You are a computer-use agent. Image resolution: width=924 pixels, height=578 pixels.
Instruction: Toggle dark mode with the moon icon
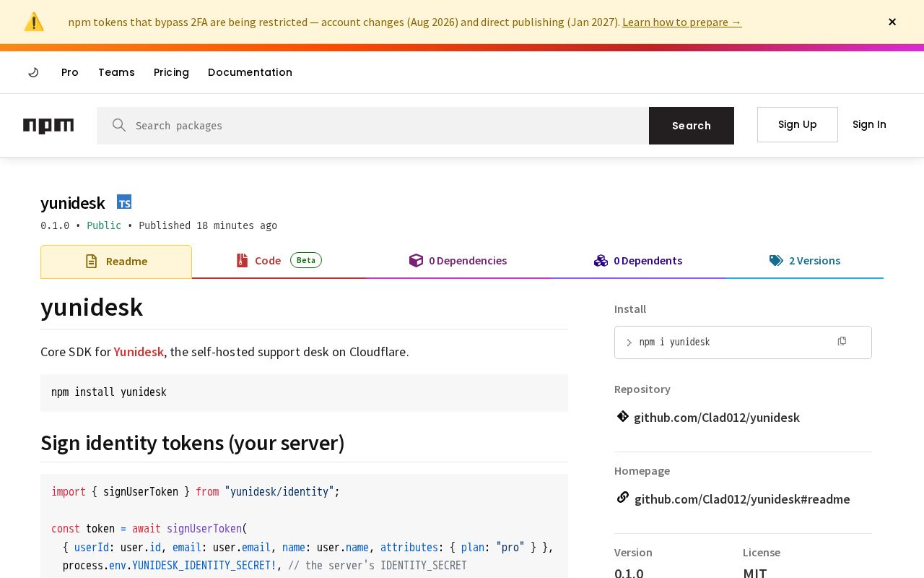pyautogui.click(x=33, y=72)
